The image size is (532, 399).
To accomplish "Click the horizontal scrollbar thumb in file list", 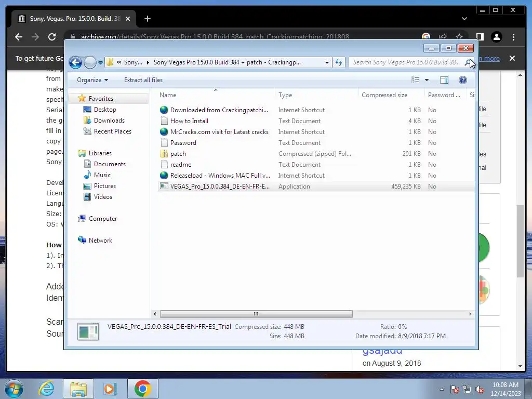I will [x=256, y=314].
